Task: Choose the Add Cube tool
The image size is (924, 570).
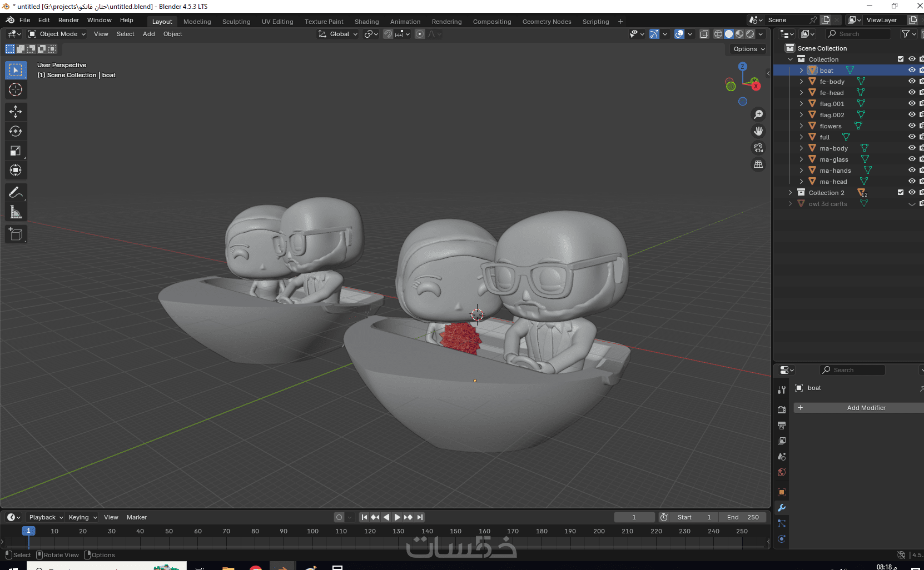Action: 16,234
